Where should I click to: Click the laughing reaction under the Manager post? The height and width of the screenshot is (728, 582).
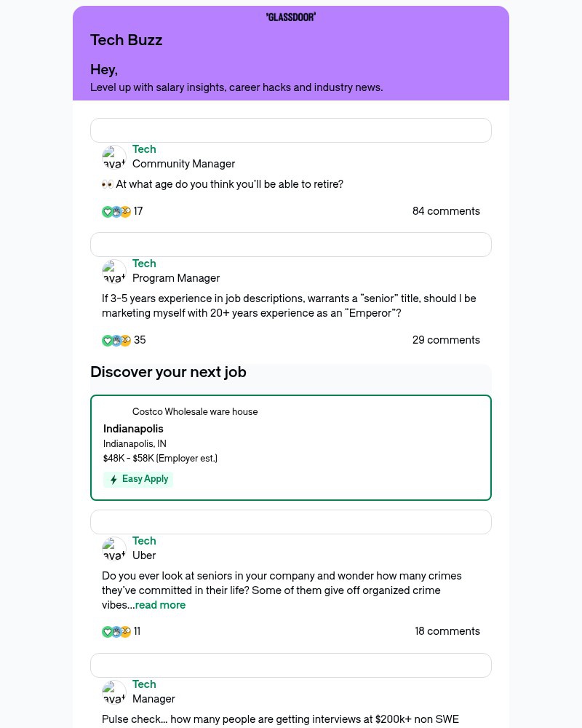coord(116,727)
